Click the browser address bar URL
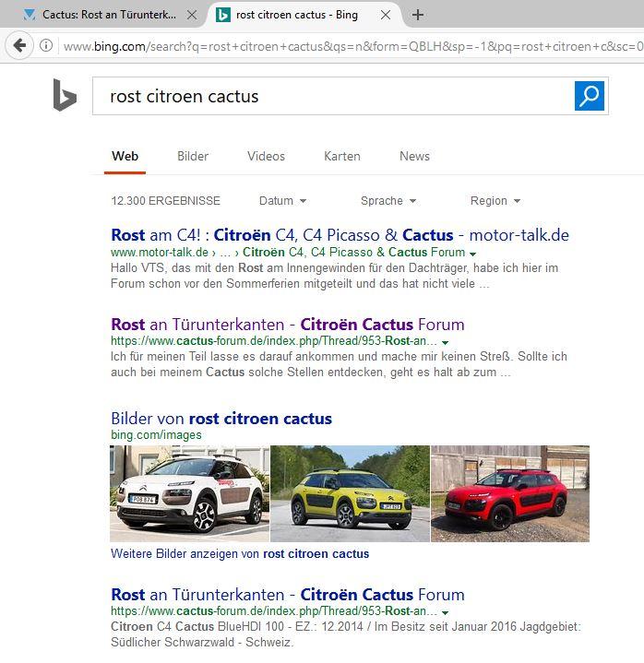 [x=352, y=46]
